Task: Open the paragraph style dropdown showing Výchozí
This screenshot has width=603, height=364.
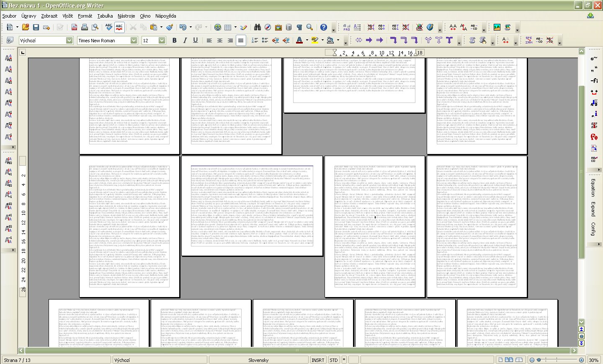Action: coord(70,40)
